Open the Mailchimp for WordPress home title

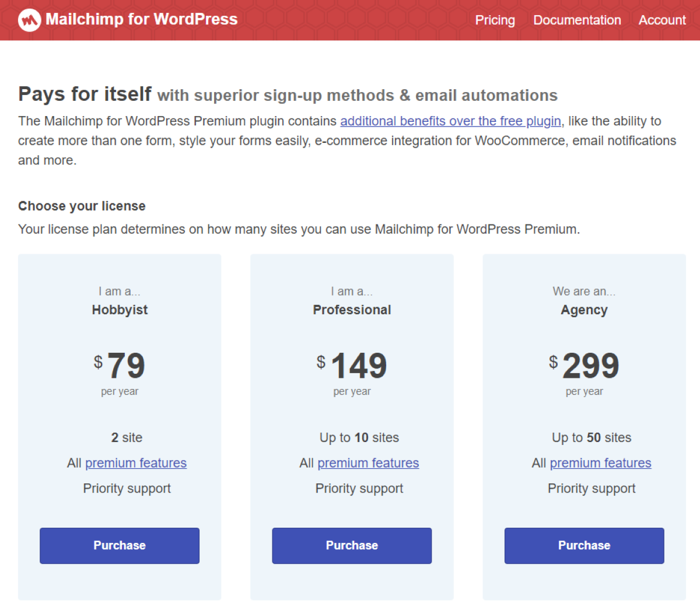(142, 19)
